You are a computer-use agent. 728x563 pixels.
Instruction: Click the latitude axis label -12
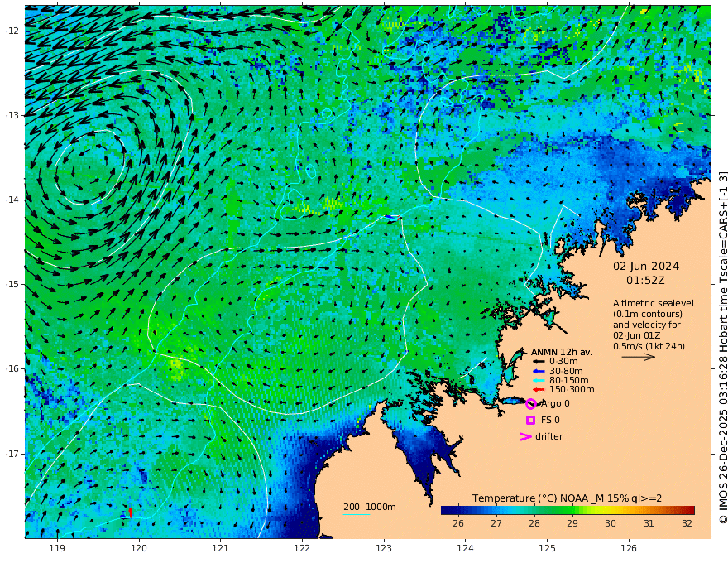pyautogui.click(x=12, y=31)
